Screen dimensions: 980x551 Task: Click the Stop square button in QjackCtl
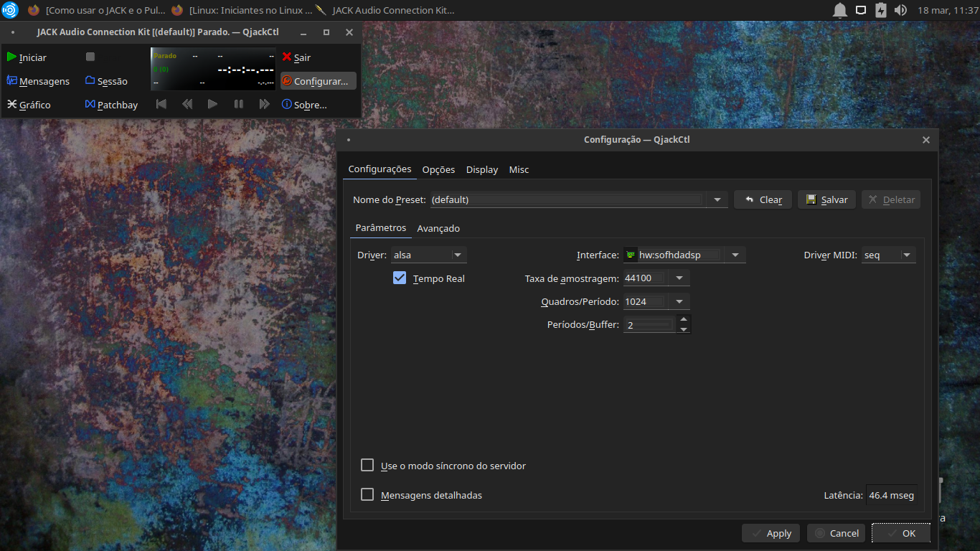click(x=90, y=57)
